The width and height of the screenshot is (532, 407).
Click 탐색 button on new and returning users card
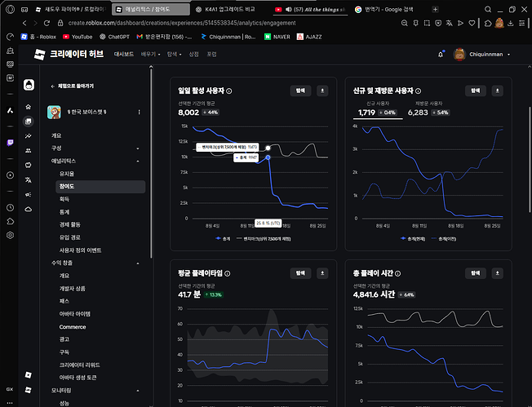point(476,91)
